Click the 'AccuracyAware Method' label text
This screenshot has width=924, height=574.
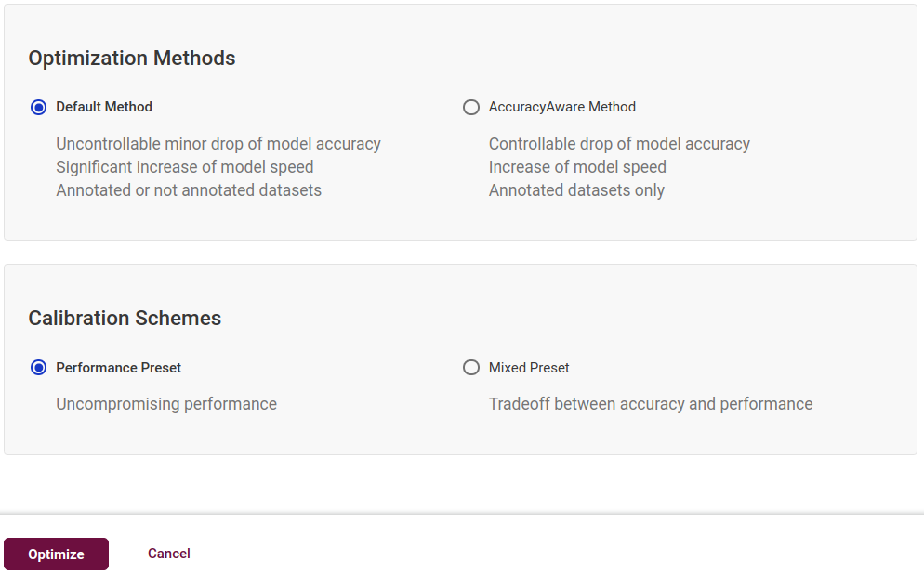(562, 107)
